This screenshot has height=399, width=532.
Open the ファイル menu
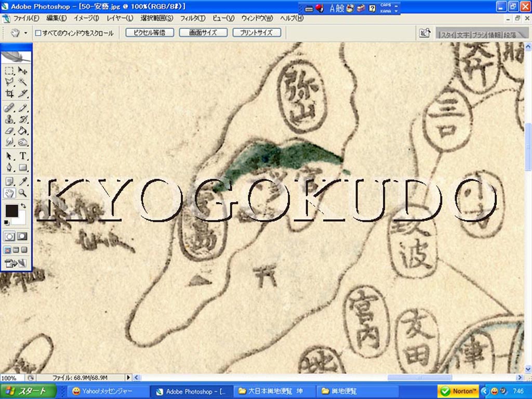click(x=26, y=18)
